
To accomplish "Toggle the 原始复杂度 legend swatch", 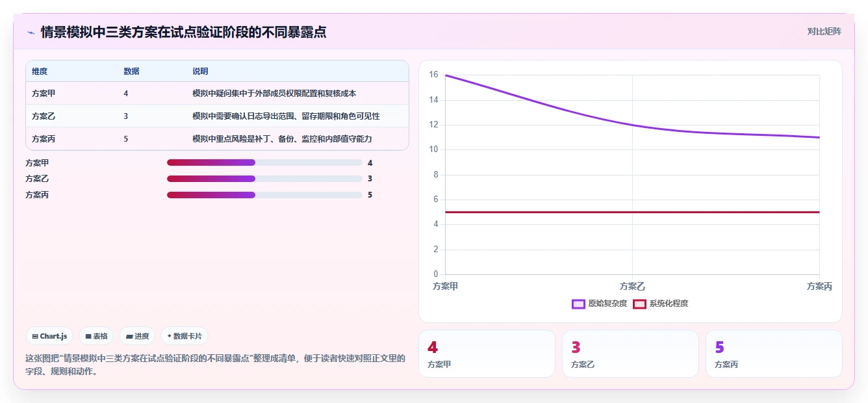I will click(x=578, y=304).
